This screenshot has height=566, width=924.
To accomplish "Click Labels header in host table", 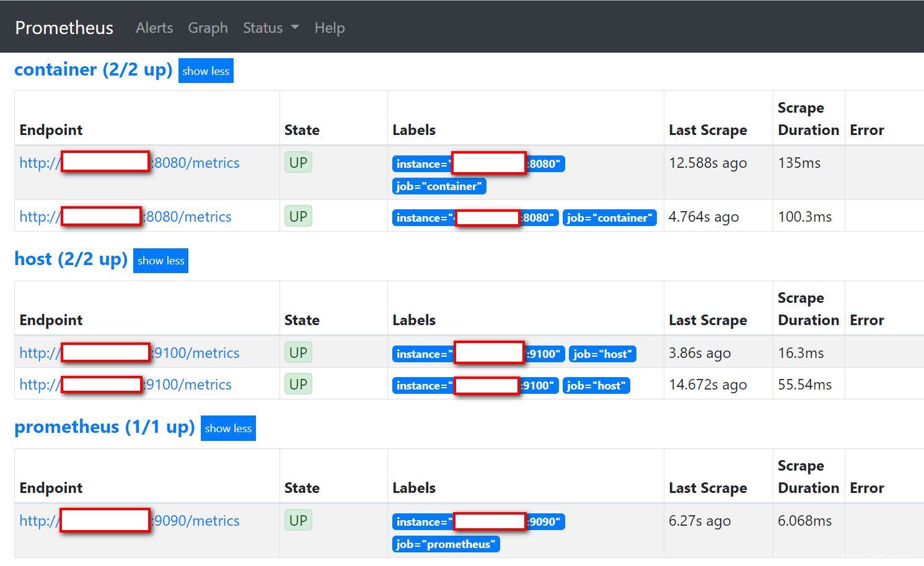I will [414, 320].
